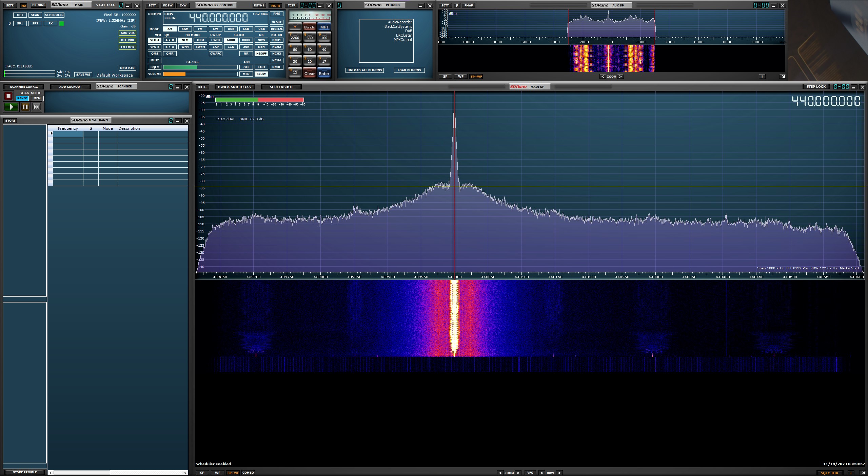
Task: Select the 15 band key
Action: [x=295, y=72]
